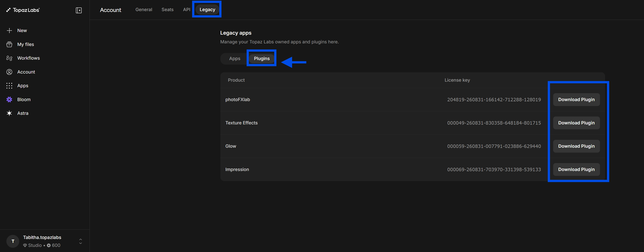
Task: Click the photoFXlab product name
Action: click(237, 100)
